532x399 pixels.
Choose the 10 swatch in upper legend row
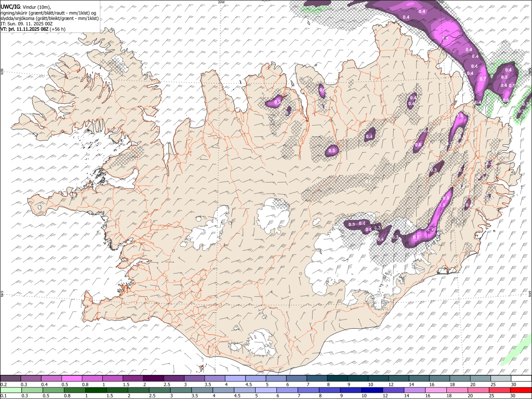pyautogui.click(x=378, y=378)
